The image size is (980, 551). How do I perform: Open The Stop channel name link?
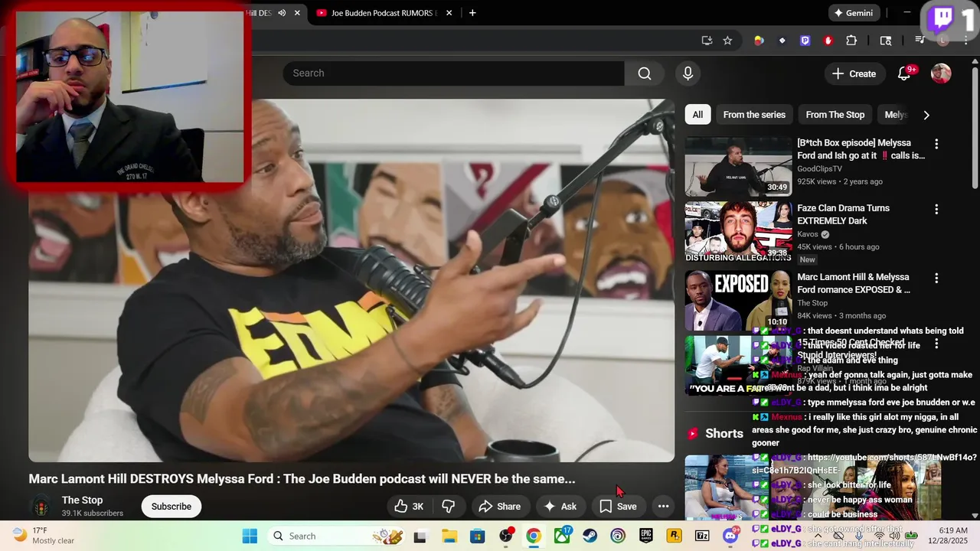[x=82, y=500]
